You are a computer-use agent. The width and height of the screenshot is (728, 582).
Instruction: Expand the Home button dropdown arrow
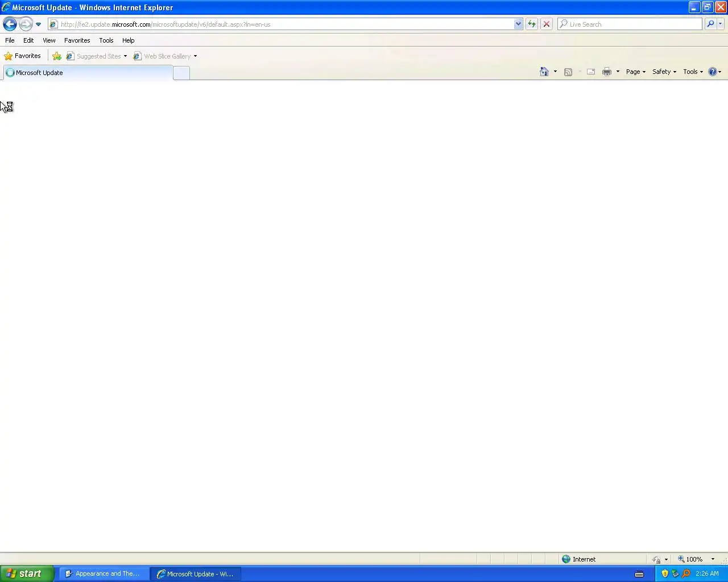point(555,72)
